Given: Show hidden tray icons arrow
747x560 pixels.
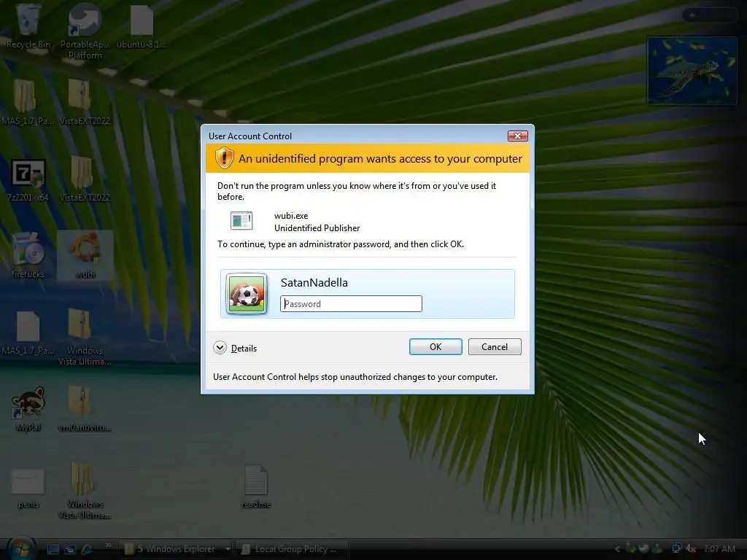Looking at the screenshot, I should 617,548.
